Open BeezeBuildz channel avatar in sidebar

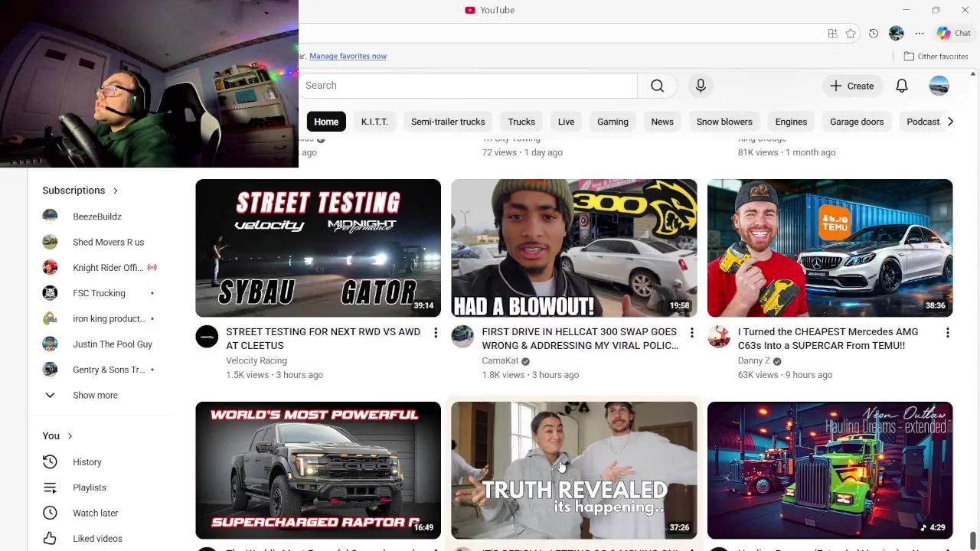(x=50, y=217)
